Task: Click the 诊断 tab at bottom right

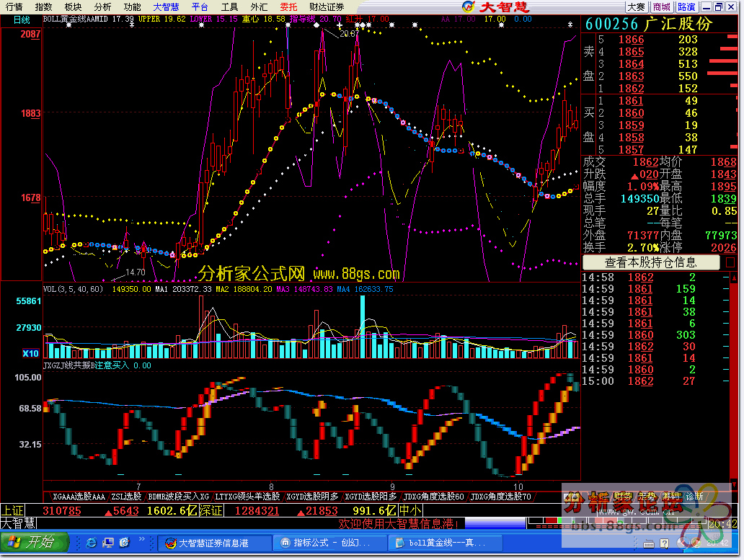Action: pyautogui.click(x=694, y=497)
